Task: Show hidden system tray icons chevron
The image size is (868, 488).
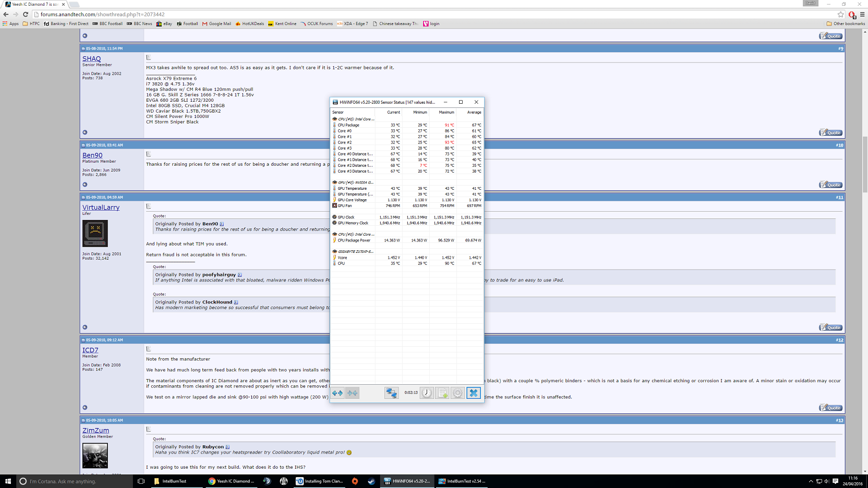Action: coord(811,481)
